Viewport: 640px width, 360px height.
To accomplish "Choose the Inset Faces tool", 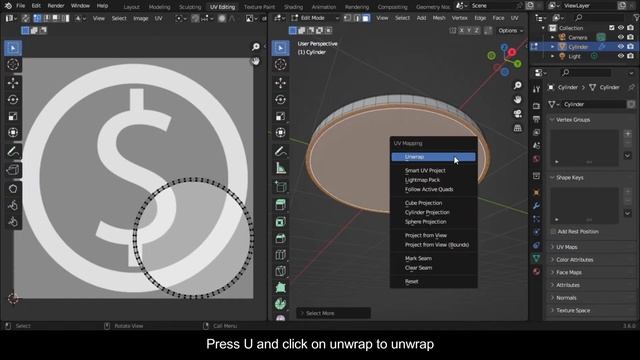I will pyautogui.click(x=280, y=222).
